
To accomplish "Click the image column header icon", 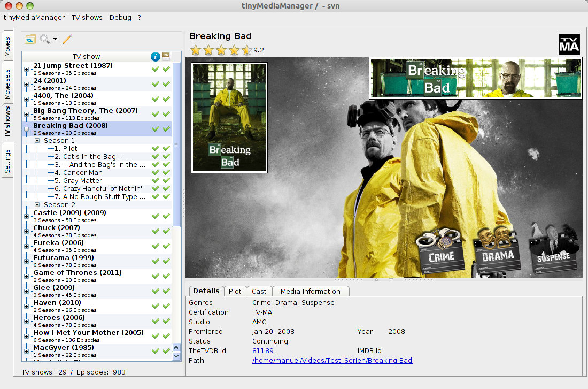I will (x=166, y=56).
